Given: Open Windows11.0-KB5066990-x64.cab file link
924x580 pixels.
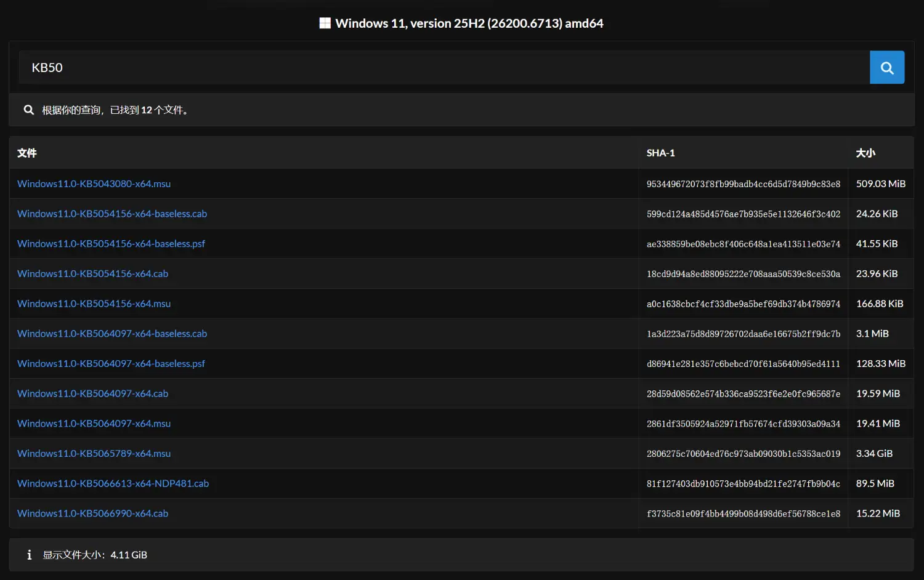Looking at the screenshot, I should 92,514.
